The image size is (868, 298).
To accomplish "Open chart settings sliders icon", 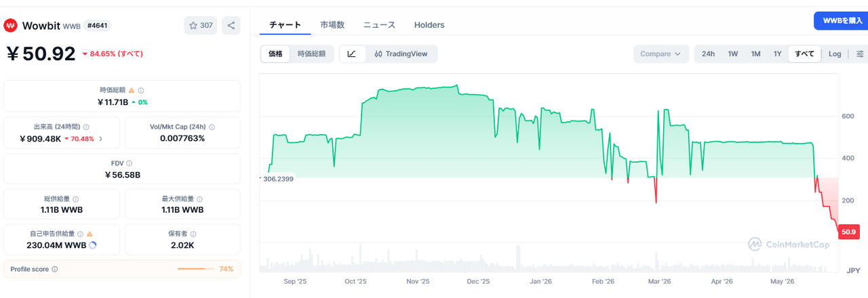I will tap(860, 54).
